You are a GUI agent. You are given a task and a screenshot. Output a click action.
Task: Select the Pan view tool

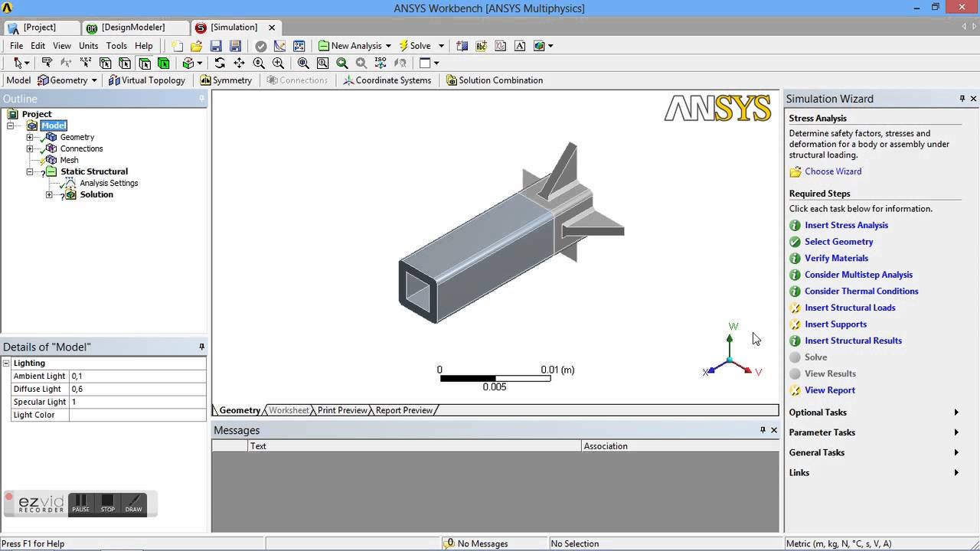click(239, 63)
